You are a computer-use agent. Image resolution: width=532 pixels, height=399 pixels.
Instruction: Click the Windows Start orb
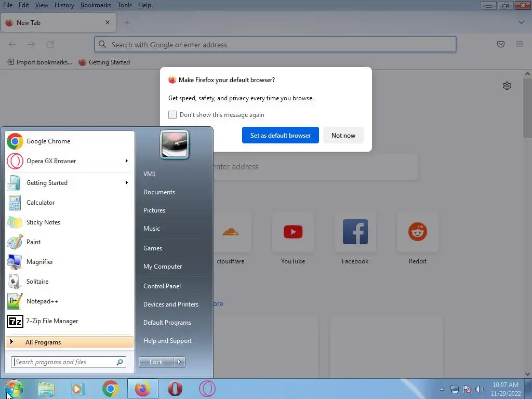(14, 389)
